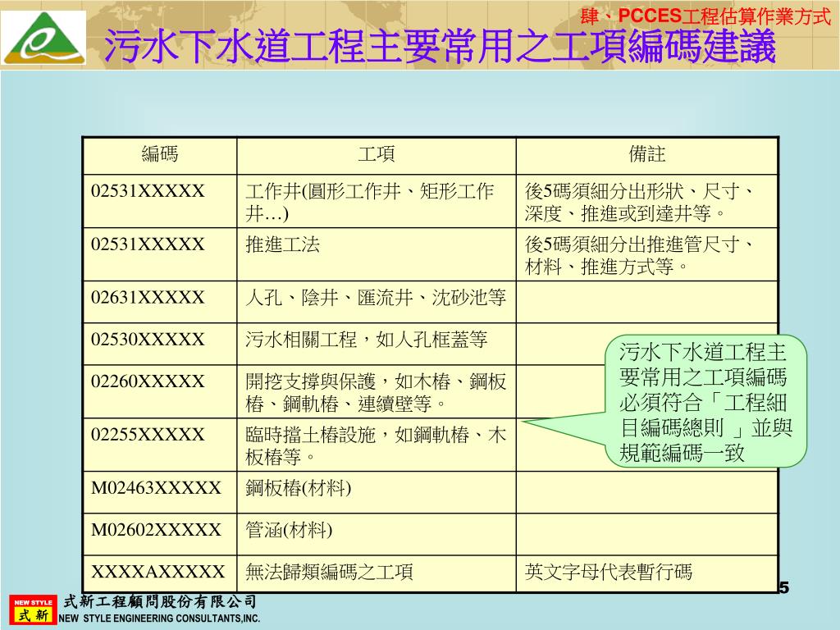Select item 開挖支撐與保護 cell
Image resolution: width=840 pixels, height=630 pixels.
376,392
